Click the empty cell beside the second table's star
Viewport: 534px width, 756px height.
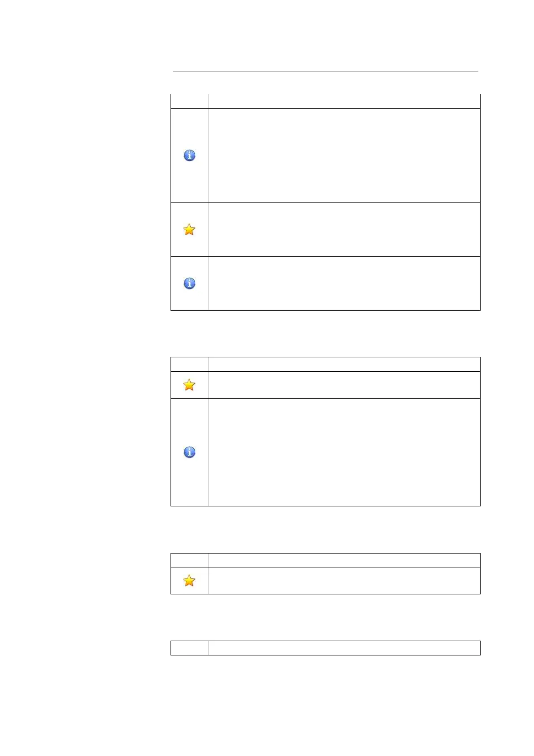tap(344, 385)
